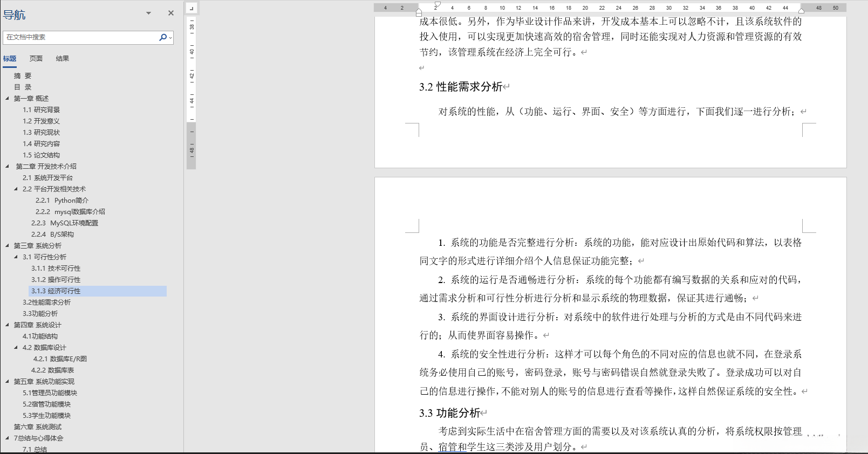The height and width of the screenshot is (454, 868).
Task: Go to 目 录 heading
Action: 23,87
